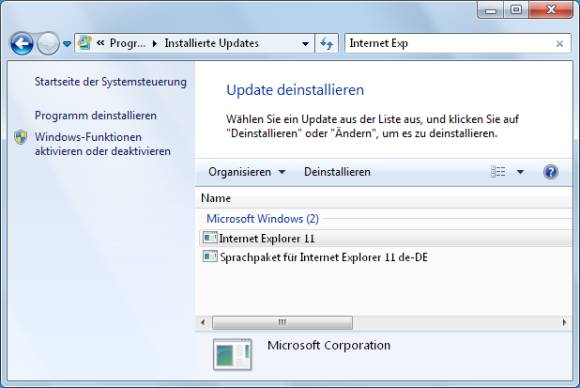Screen dimensions: 580x388
Task: Open the address bar history dropdown
Action: [305, 44]
